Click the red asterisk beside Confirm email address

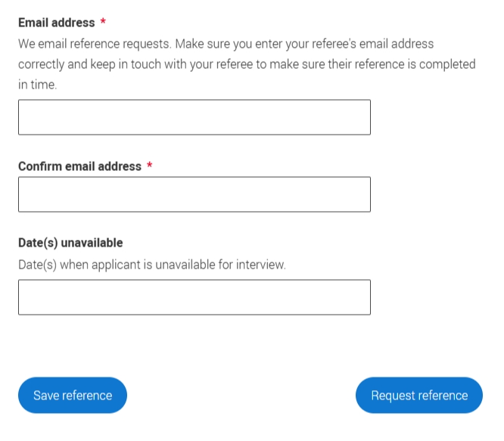pos(150,165)
